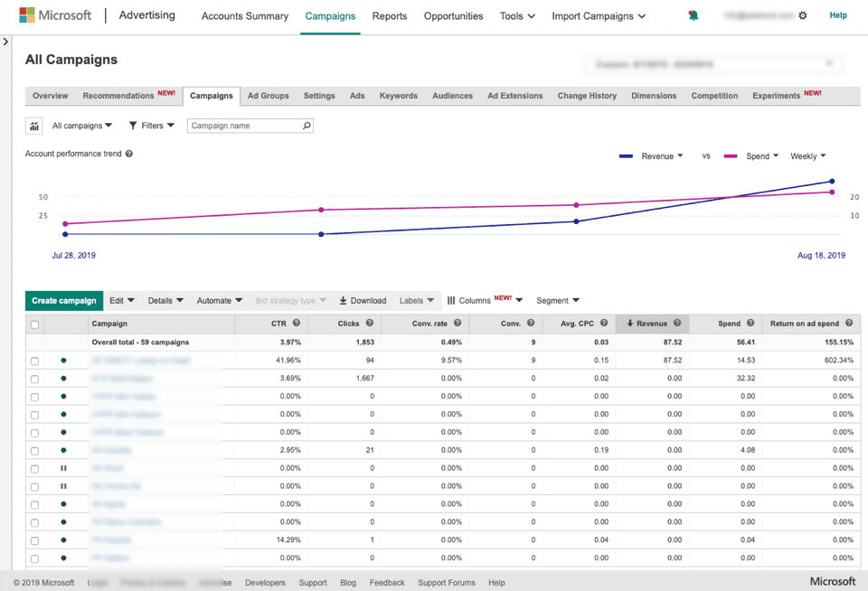Check the select-all campaigns header checkbox
868x591 pixels.
pyautogui.click(x=35, y=324)
